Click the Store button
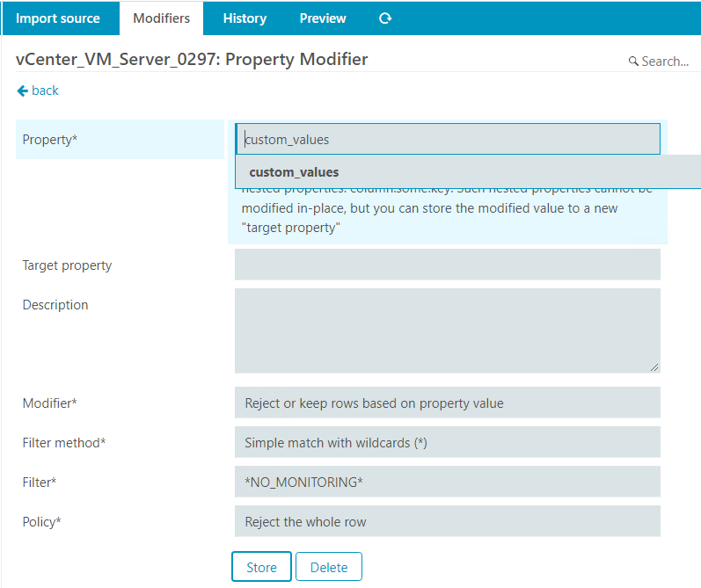The width and height of the screenshot is (701, 588). pyautogui.click(x=261, y=567)
